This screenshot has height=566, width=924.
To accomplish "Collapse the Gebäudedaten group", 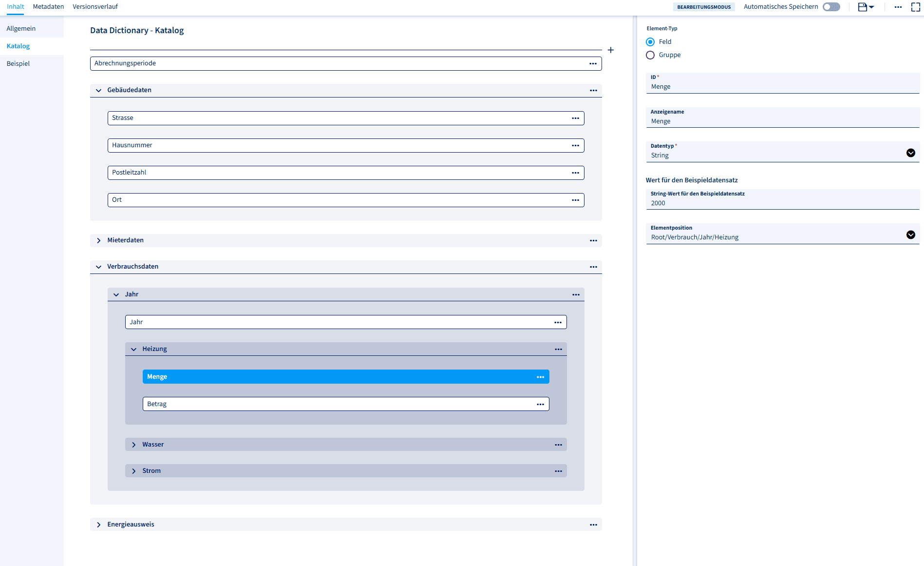I will pyautogui.click(x=99, y=90).
